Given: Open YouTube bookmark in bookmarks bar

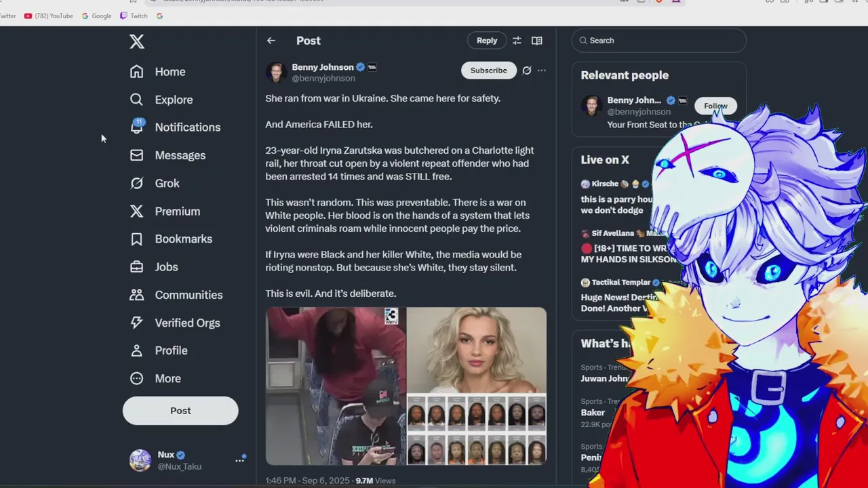Looking at the screenshot, I should [x=49, y=16].
